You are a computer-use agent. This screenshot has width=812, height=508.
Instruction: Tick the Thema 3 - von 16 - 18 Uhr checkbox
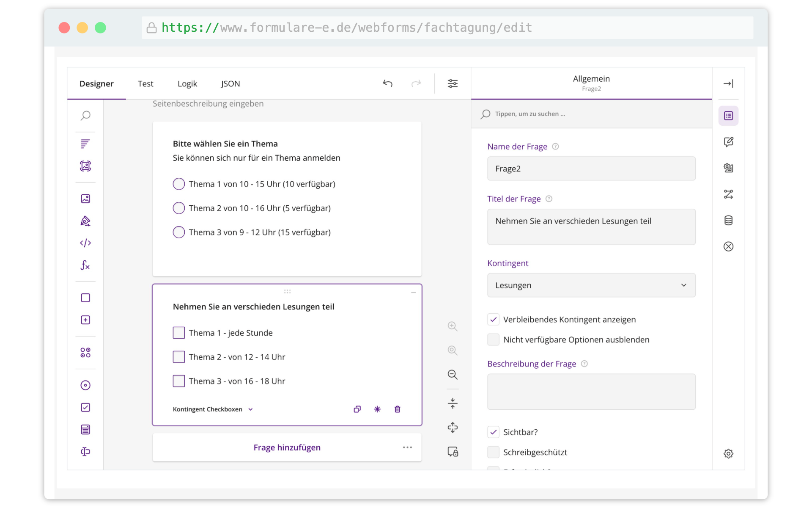(x=179, y=381)
